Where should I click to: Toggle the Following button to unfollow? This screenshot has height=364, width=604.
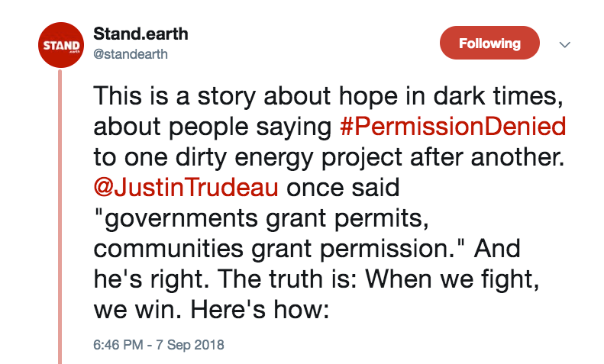[x=489, y=43]
